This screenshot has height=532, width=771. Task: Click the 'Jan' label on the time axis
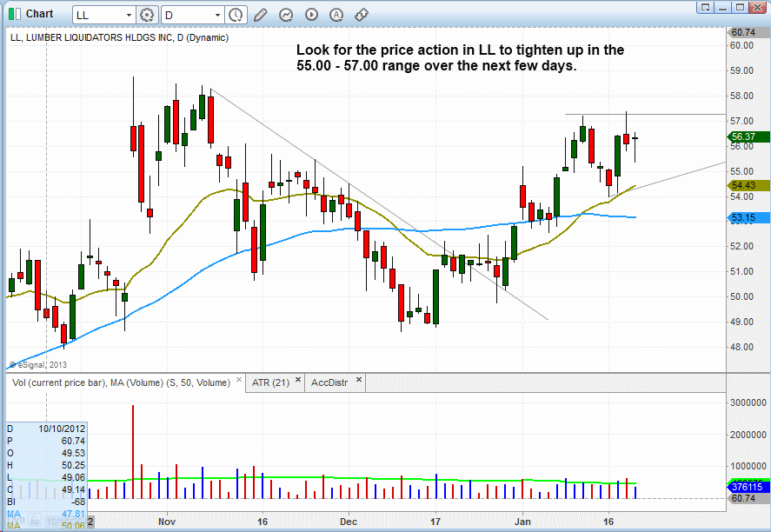click(522, 522)
